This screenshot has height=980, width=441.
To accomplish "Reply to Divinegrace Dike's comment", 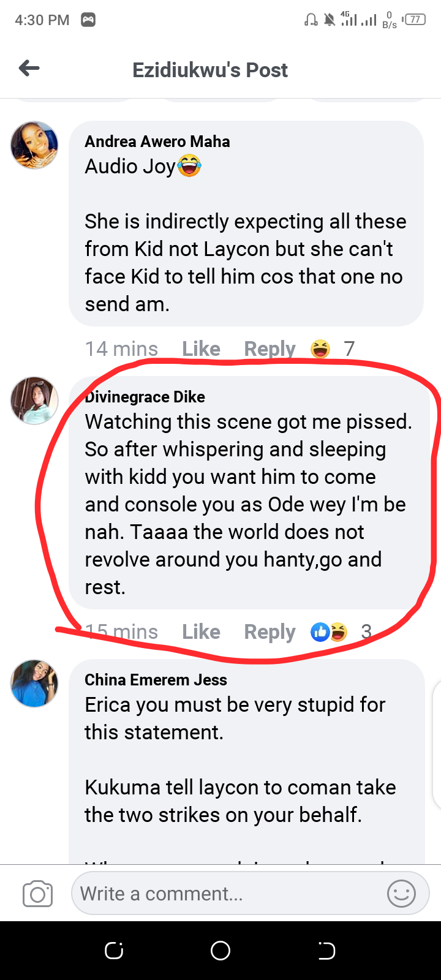I will [269, 631].
